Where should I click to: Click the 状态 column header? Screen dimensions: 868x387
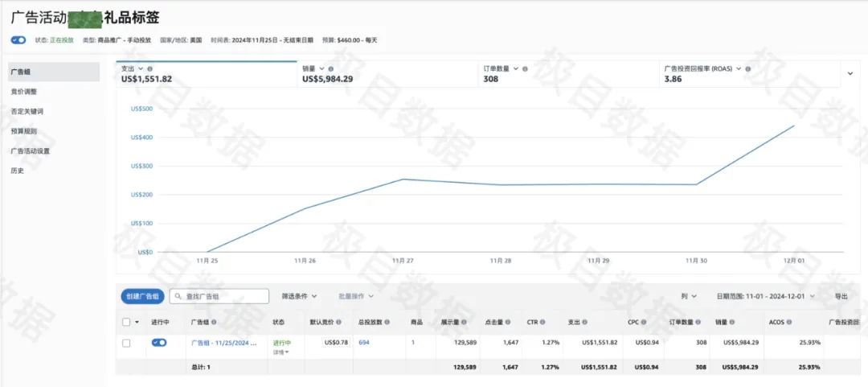click(278, 322)
